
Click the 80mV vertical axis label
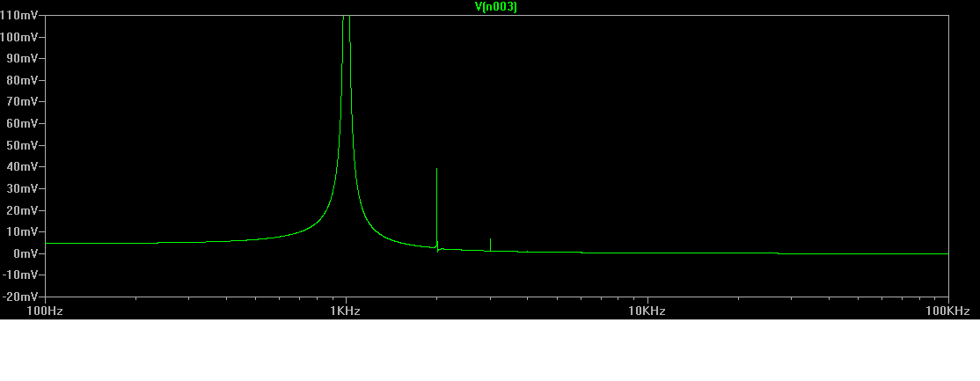[x=23, y=80]
